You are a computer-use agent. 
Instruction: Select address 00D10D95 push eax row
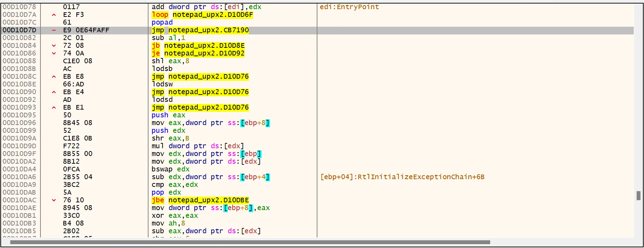coord(20,115)
